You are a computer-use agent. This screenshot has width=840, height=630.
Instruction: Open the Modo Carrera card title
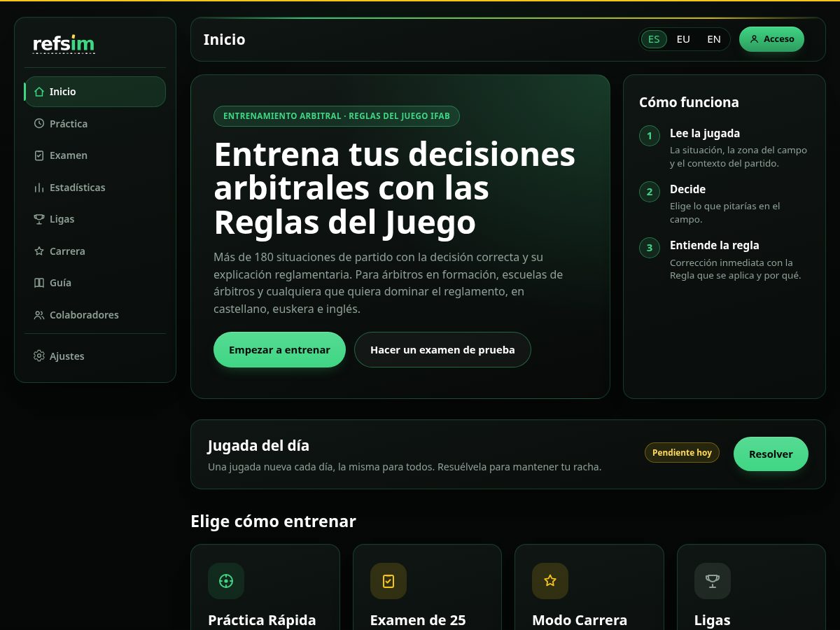(x=580, y=620)
